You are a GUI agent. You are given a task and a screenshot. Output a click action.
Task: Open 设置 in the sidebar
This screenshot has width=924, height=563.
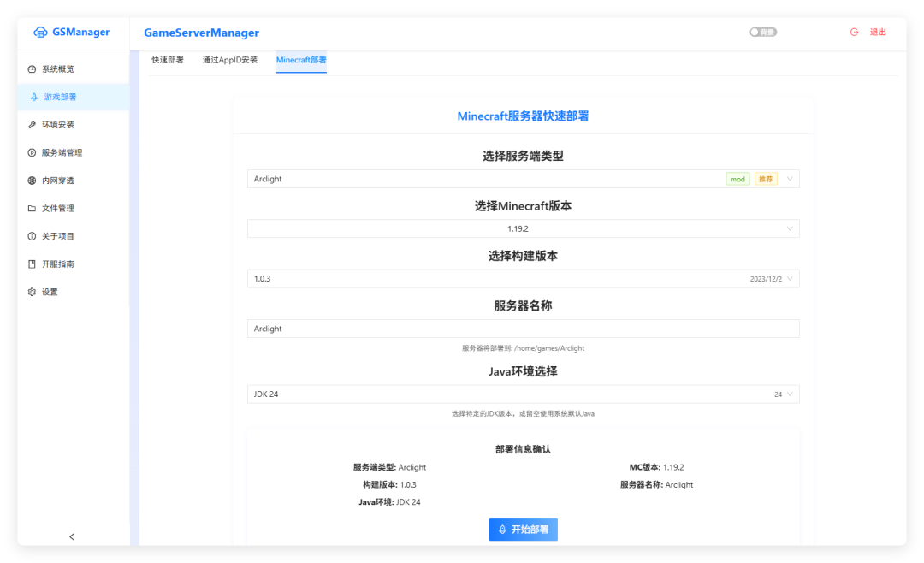click(x=74, y=292)
